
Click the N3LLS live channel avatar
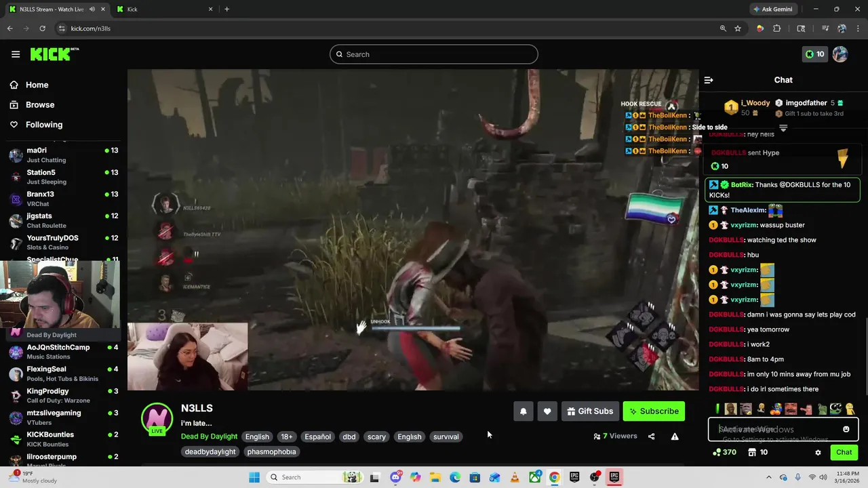pos(157,418)
